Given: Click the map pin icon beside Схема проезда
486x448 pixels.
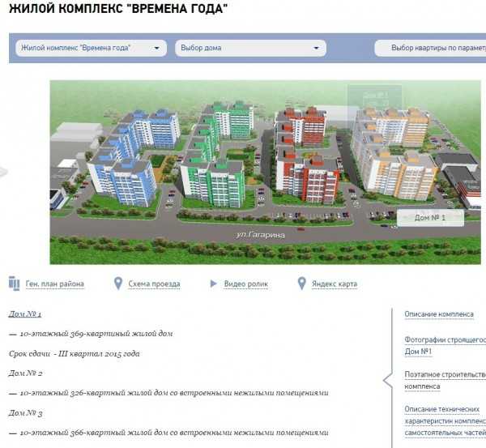Looking at the screenshot, I should (118, 284).
